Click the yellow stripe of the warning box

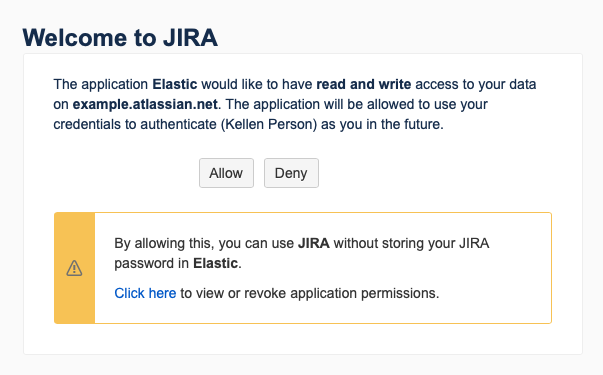75,268
